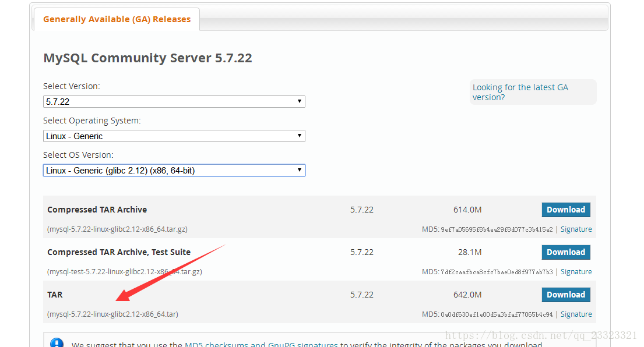644x347 pixels.
Task: Download the Compressed TAR Archive 614.0M
Action: pyautogui.click(x=565, y=210)
